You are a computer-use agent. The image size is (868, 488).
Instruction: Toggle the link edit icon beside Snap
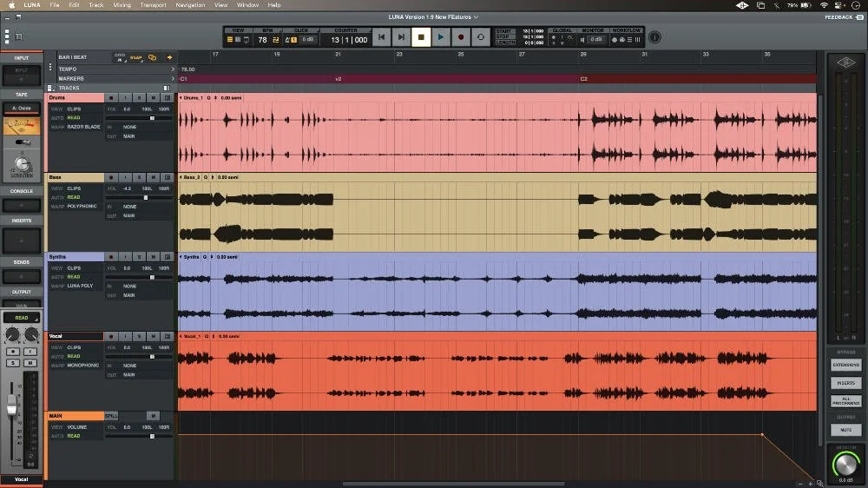click(x=152, y=57)
